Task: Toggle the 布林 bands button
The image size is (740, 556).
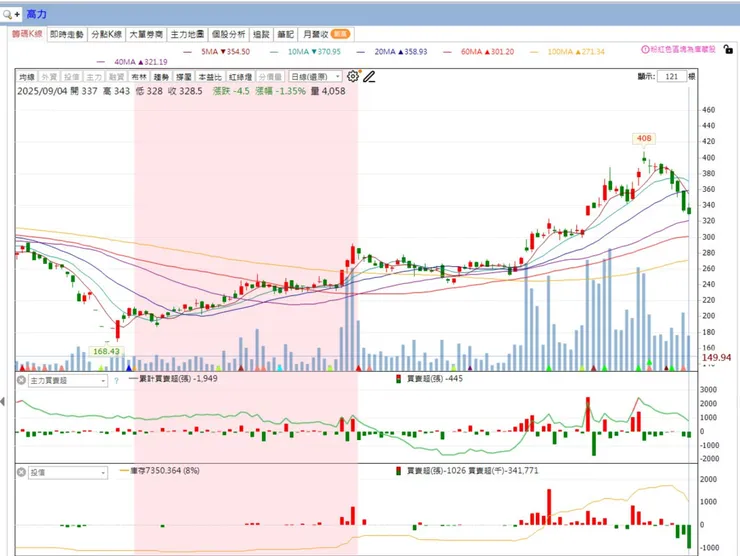Action: pyautogui.click(x=139, y=77)
